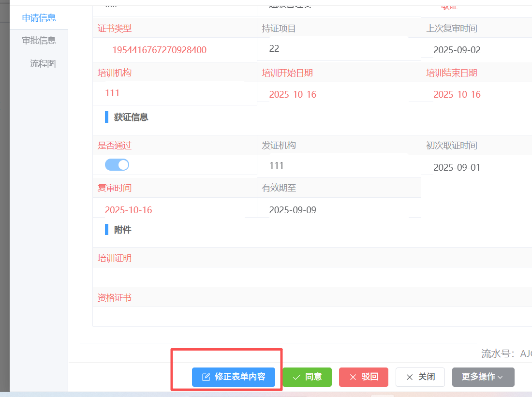This screenshot has height=397, width=532.
Task: Click the edit icon on 修正表单内容
Action: tap(206, 377)
